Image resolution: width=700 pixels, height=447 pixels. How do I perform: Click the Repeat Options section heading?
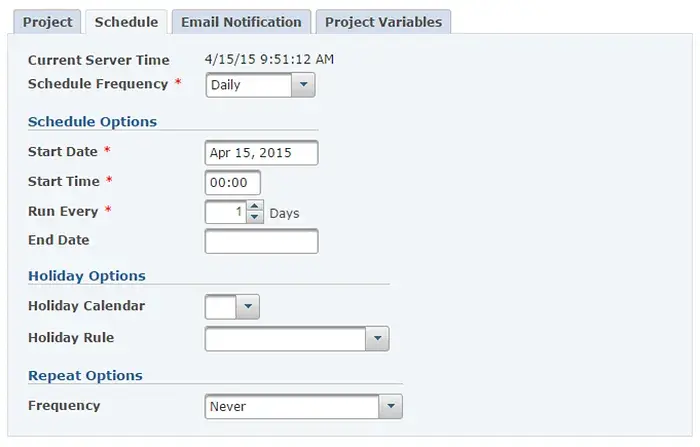tap(85, 376)
